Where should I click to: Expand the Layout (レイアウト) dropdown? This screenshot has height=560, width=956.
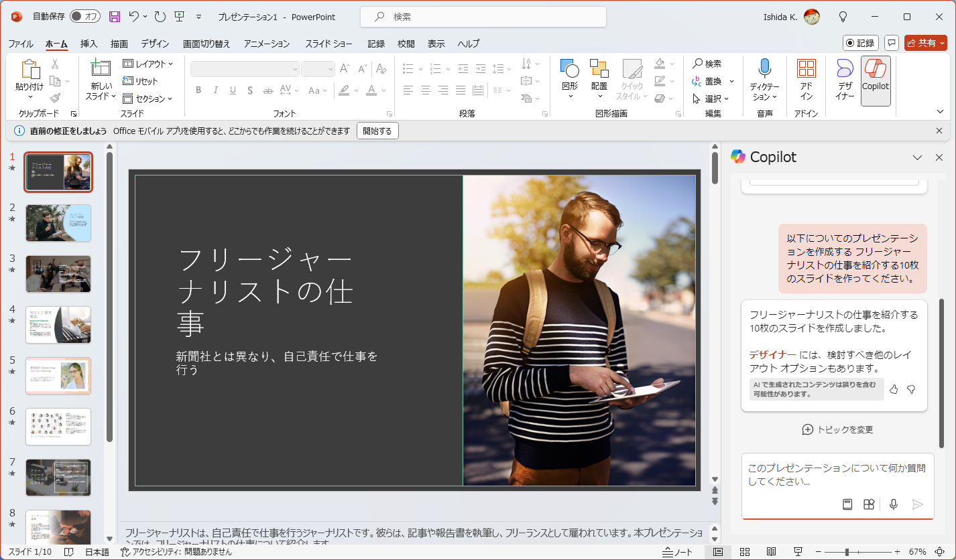(148, 64)
